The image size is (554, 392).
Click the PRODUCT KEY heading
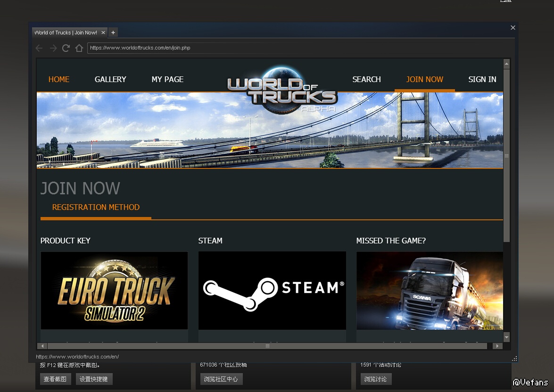(x=66, y=241)
